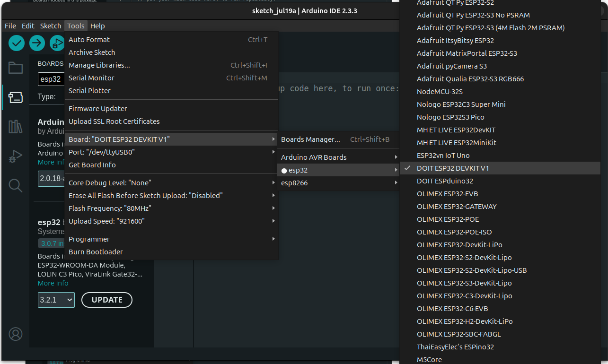Open the Boards Manager sidebar icon
The image size is (608, 364).
[x=16, y=98]
